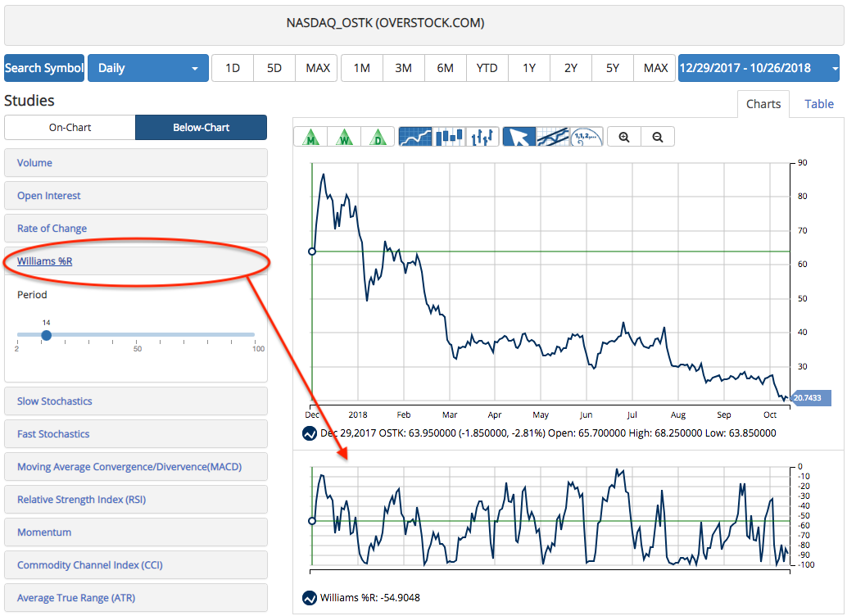This screenshot has height=616, width=847.
Task: Zoom in on the chart
Action: tap(624, 137)
